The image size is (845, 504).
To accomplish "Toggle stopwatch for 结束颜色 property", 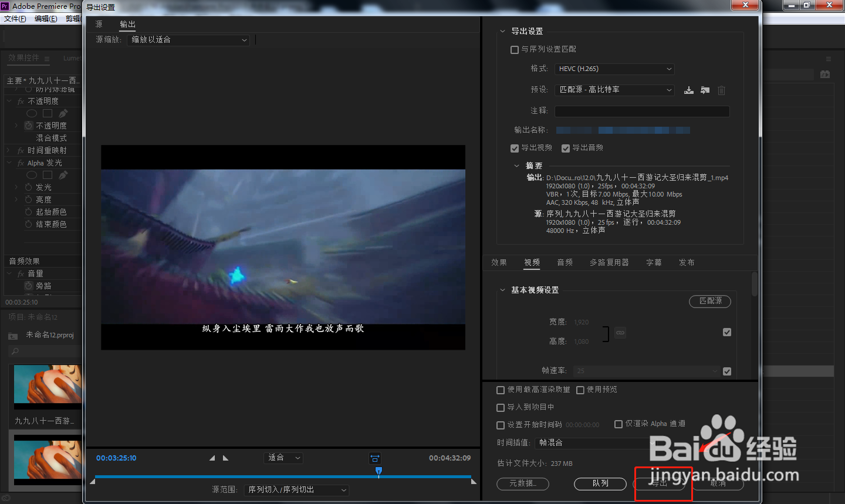I will coord(29,224).
